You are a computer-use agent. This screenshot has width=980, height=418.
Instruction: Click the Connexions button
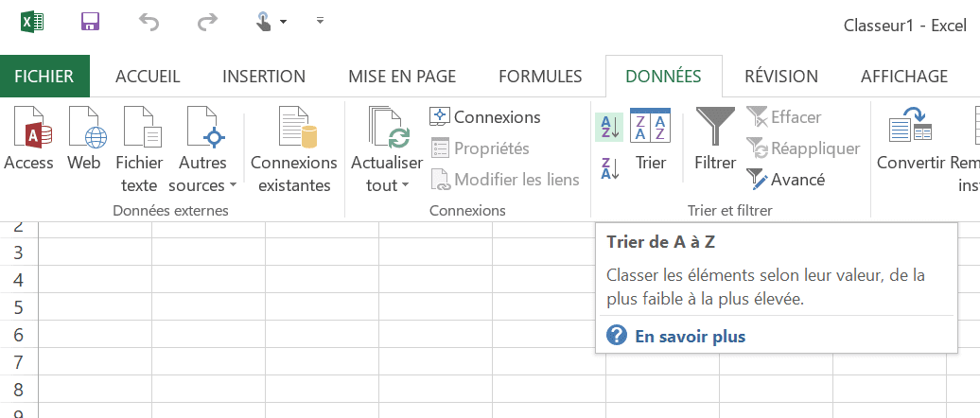click(x=485, y=117)
